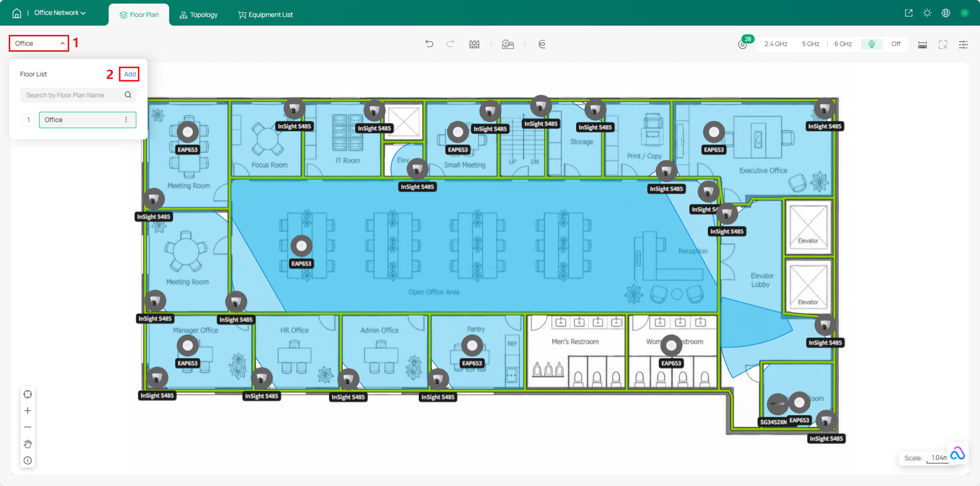The width and height of the screenshot is (980, 486).
Task: Click the Home icon in the header
Action: (x=16, y=13)
